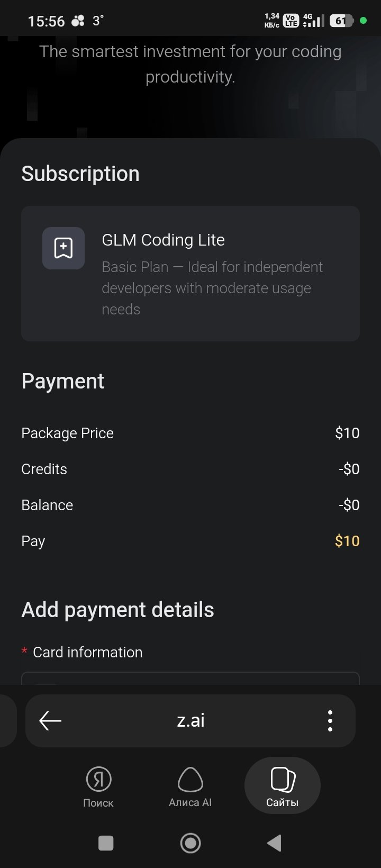Tap the battery indicator in status bar
The width and height of the screenshot is (381, 868).
tap(341, 21)
